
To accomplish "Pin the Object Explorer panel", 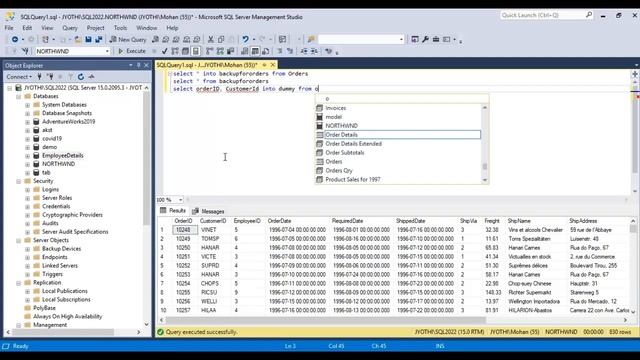I will pos(138,65).
